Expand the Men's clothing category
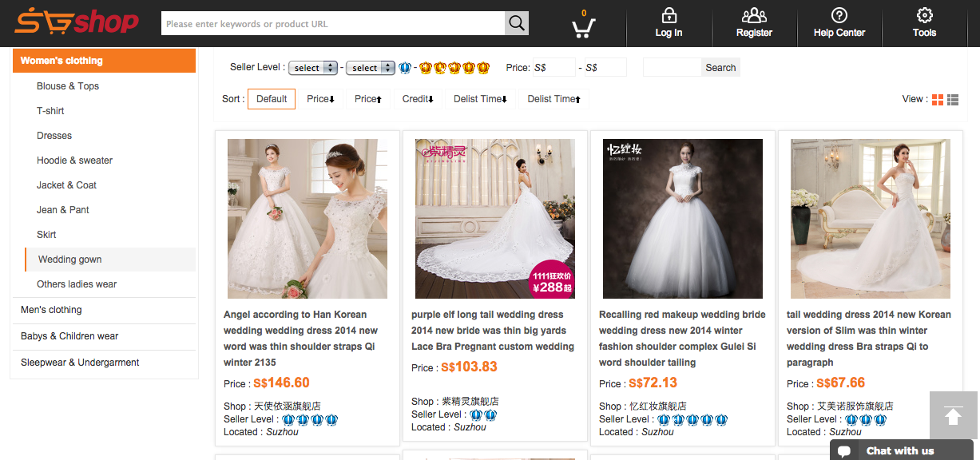 click(51, 310)
